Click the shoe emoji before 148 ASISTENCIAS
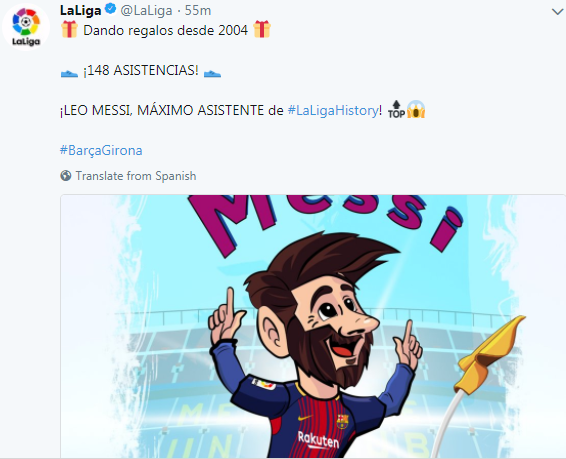This screenshot has width=566, height=459. pos(69,73)
